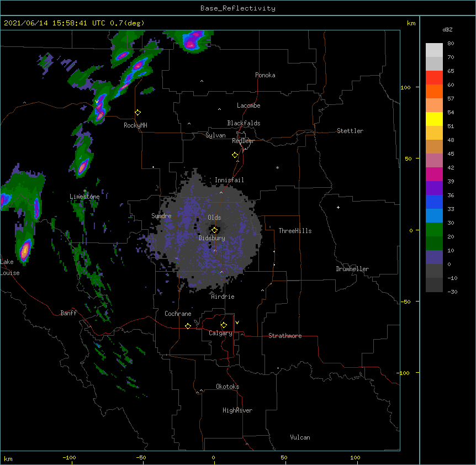
Task: Click the white asterisk marker east of RedDeer
Action: [277, 167]
